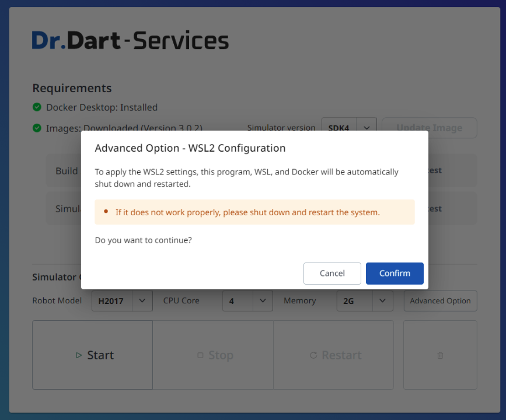Click the Update Image button
The height and width of the screenshot is (420, 506).
pyautogui.click(x=429, y=128)
